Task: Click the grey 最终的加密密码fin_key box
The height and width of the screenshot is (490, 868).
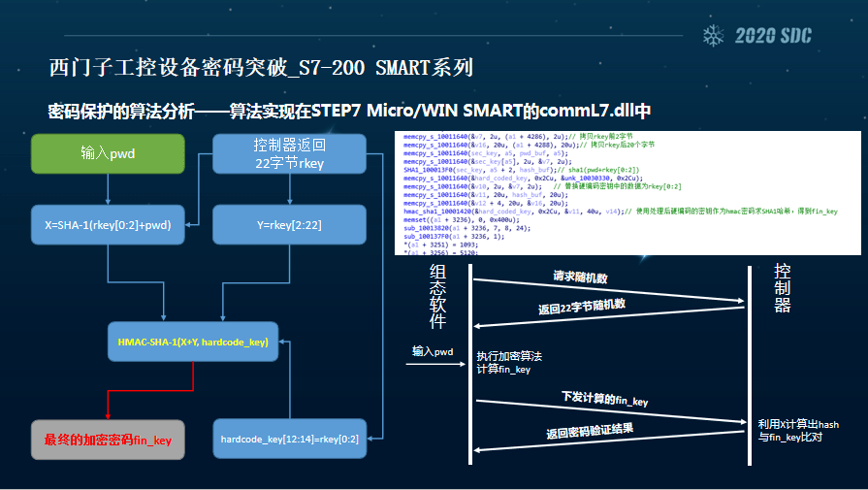Action: coord(108,440)
